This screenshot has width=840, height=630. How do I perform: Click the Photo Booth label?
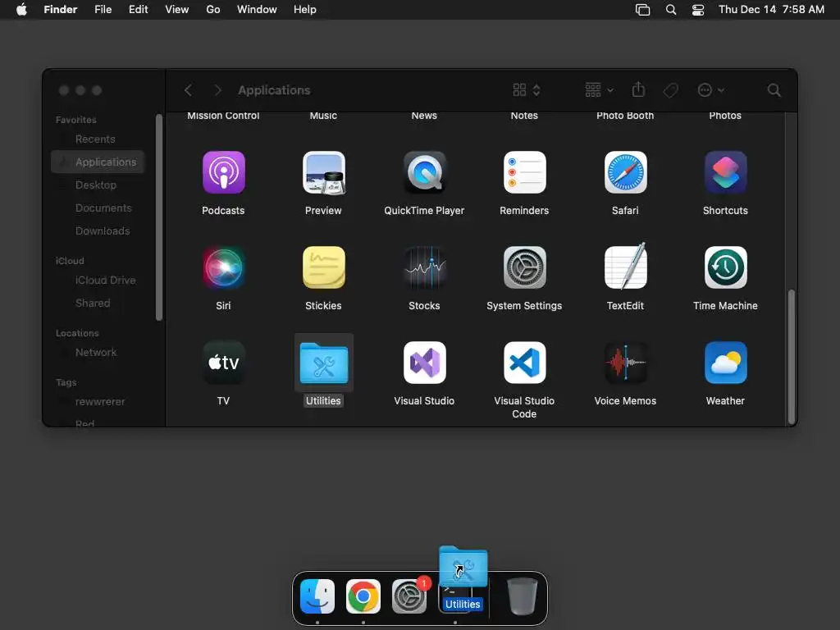[x=625, y=116]
